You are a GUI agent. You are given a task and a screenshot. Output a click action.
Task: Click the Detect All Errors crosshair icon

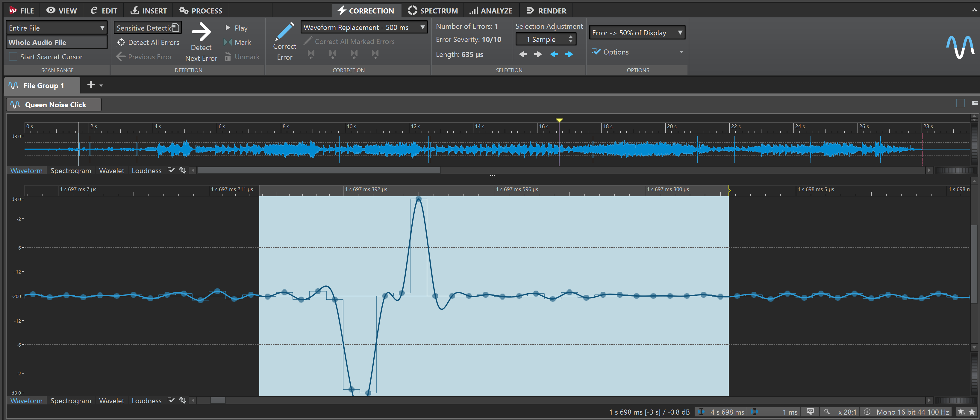coord(121,42)
